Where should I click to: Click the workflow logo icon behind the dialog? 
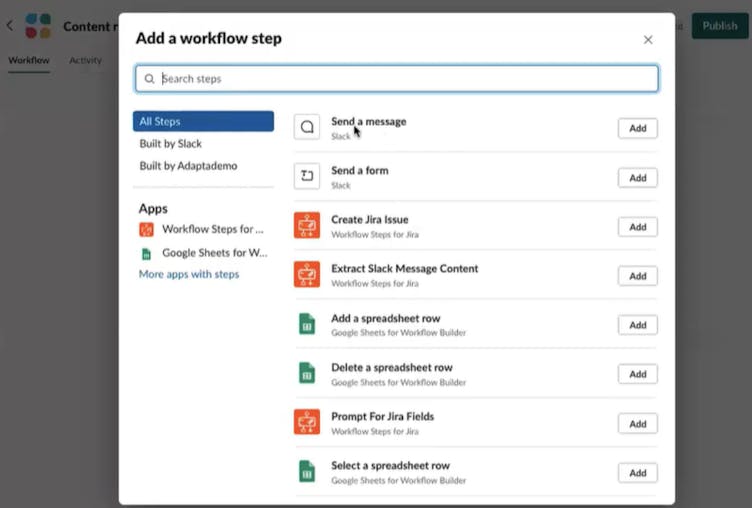coord(38,26)
